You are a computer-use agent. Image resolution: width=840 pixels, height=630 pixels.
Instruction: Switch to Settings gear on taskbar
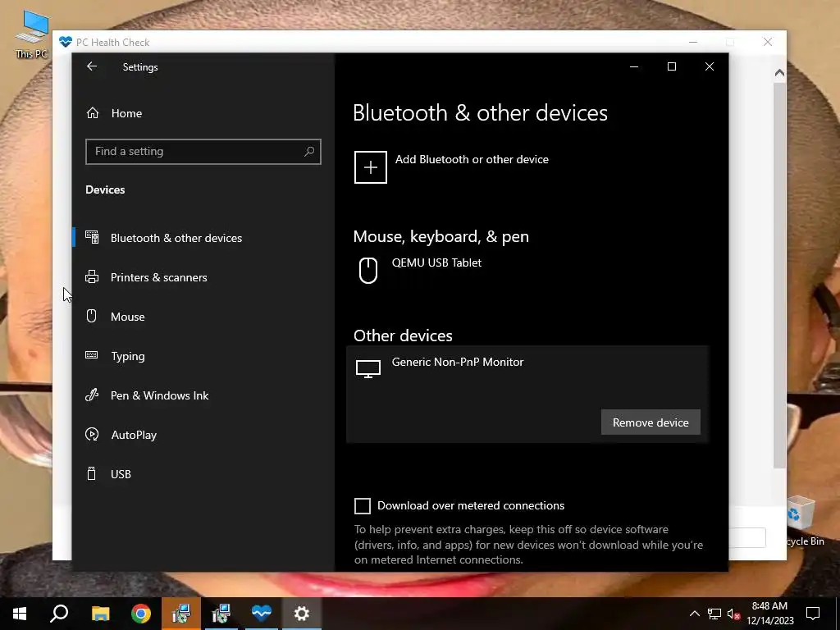click(x=302, y=614)
